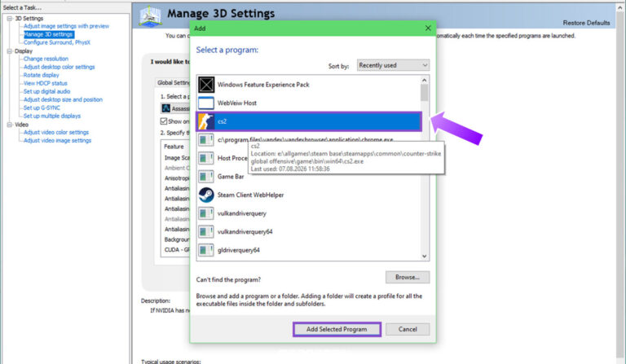This screenshot has width=626, height=364.
Task: Click scroll down arrow in program list
Action: click(x=424, y=257)
